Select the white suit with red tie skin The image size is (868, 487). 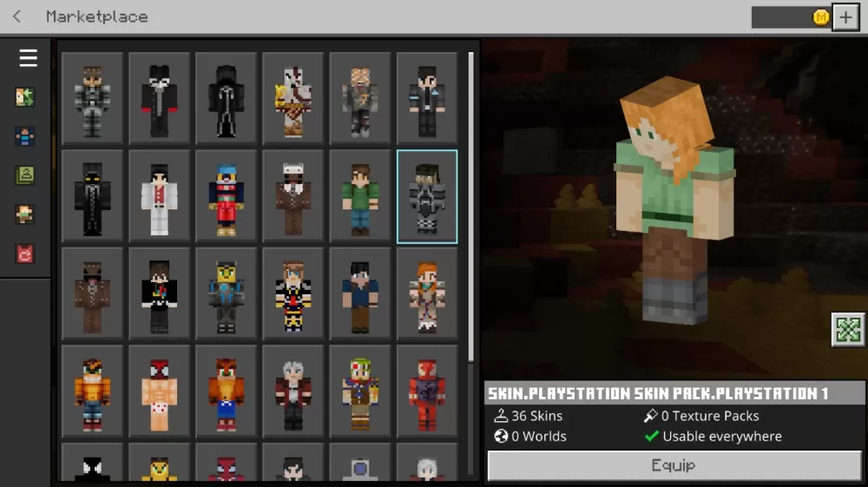[159, 196]
